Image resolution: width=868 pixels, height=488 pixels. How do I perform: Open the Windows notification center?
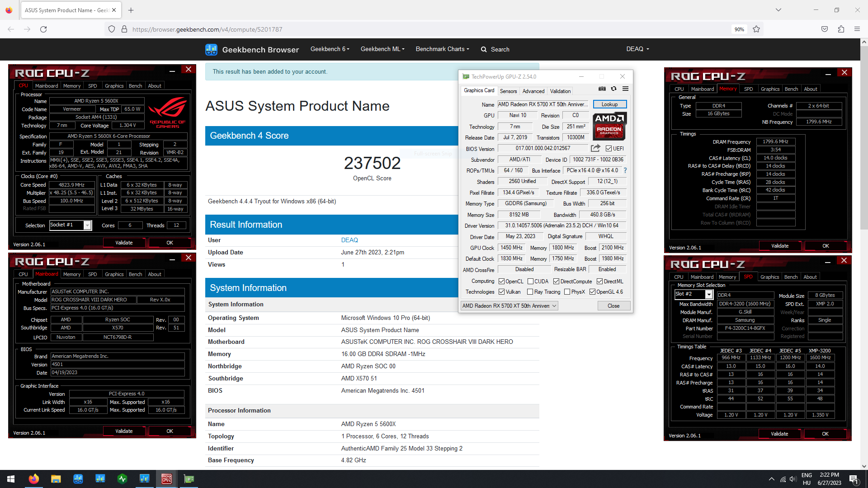click(x=854, y=479)
